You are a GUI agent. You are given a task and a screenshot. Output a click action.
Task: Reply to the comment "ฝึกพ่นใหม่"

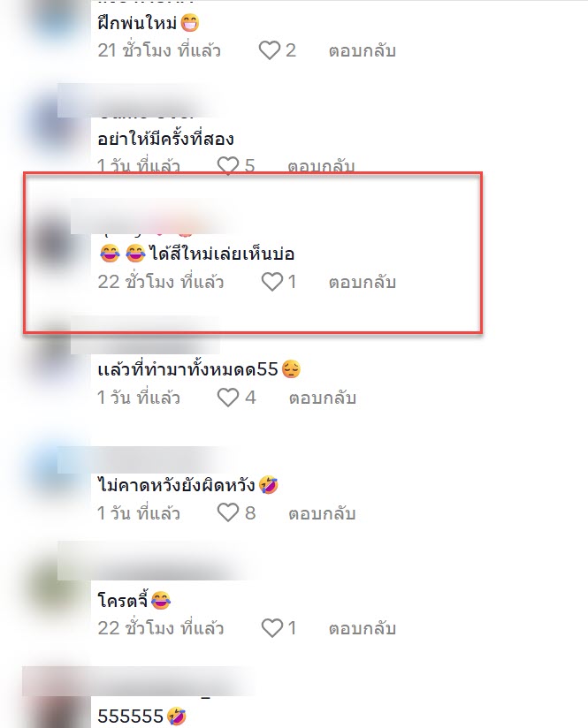point(363,50)
